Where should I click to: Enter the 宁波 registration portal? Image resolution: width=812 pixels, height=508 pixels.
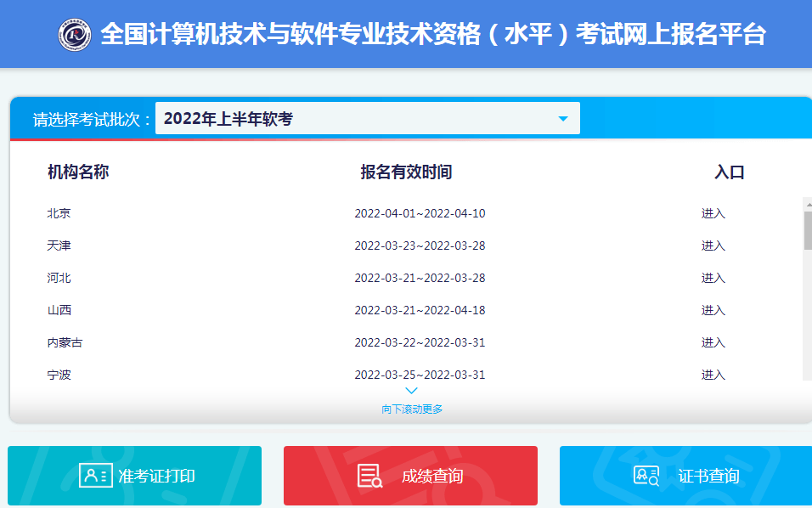point(713,375)
